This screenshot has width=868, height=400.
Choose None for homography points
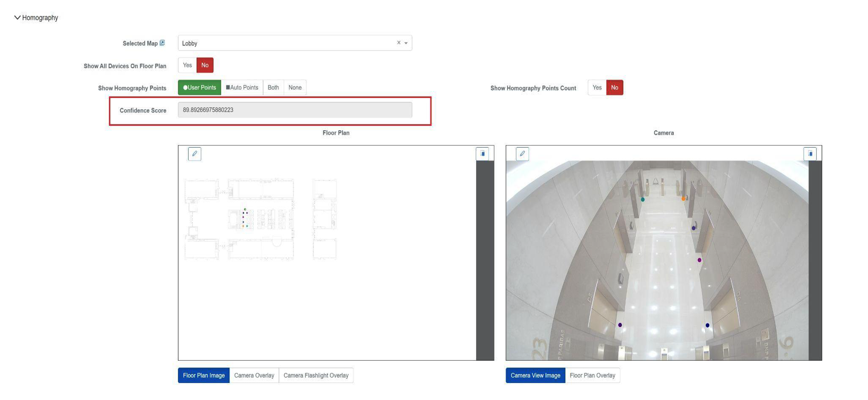coord(295,87)
